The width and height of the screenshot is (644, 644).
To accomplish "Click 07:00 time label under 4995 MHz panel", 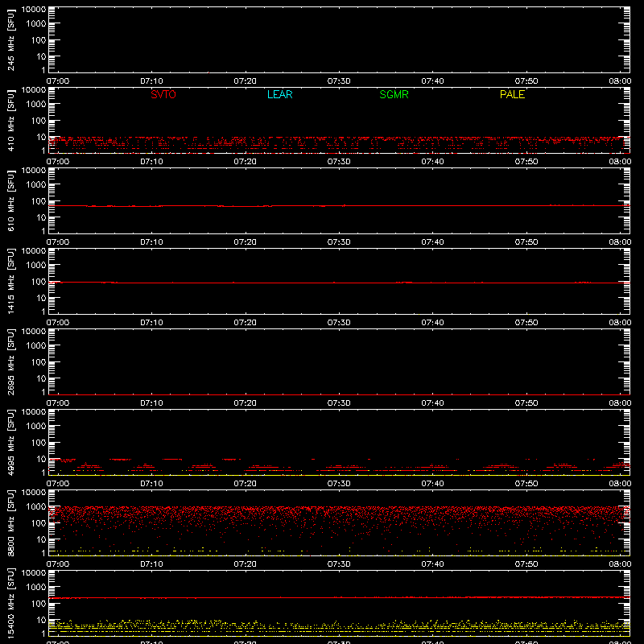I will tap(58, 484).
